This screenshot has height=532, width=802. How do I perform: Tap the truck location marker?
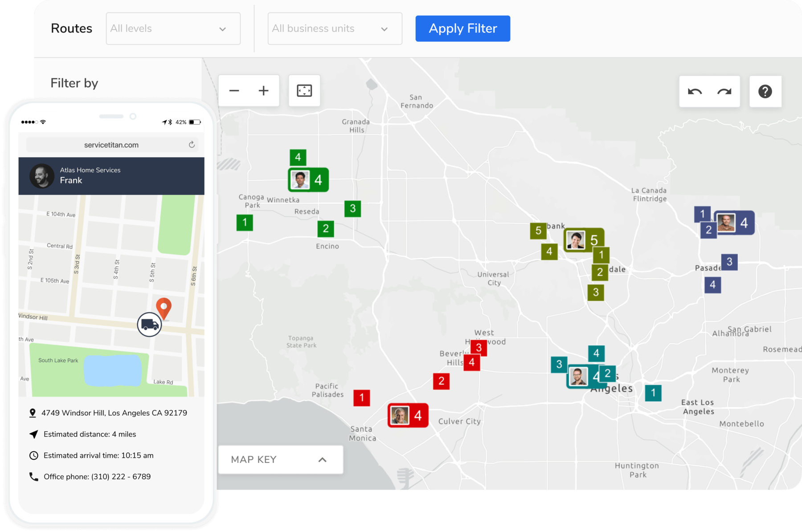[x=149, y=325]
